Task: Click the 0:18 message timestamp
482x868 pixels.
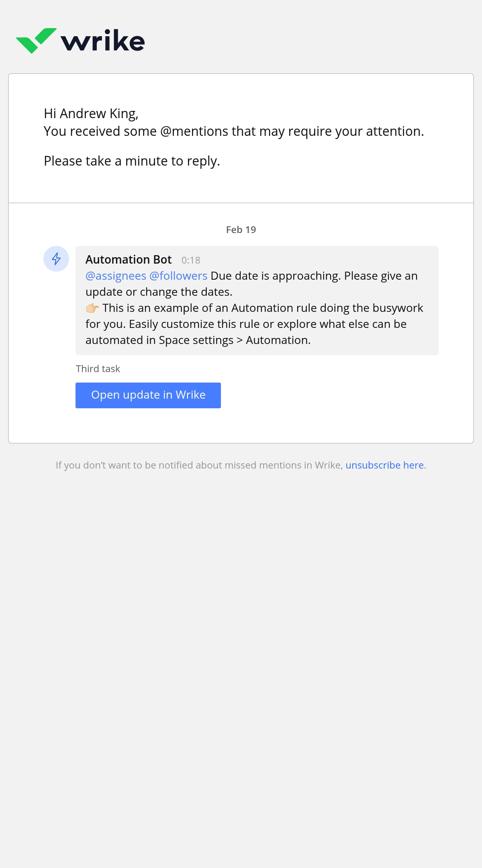Action: point(191,260)
